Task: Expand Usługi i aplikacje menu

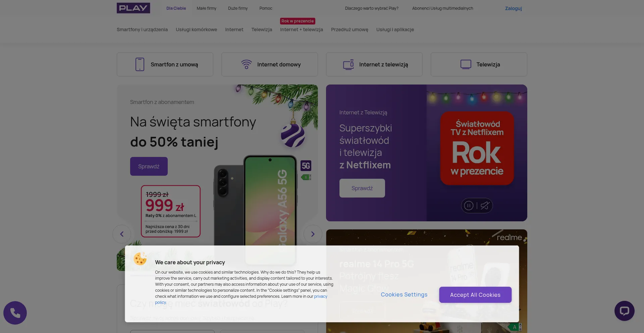Action: tap(395, 30)
